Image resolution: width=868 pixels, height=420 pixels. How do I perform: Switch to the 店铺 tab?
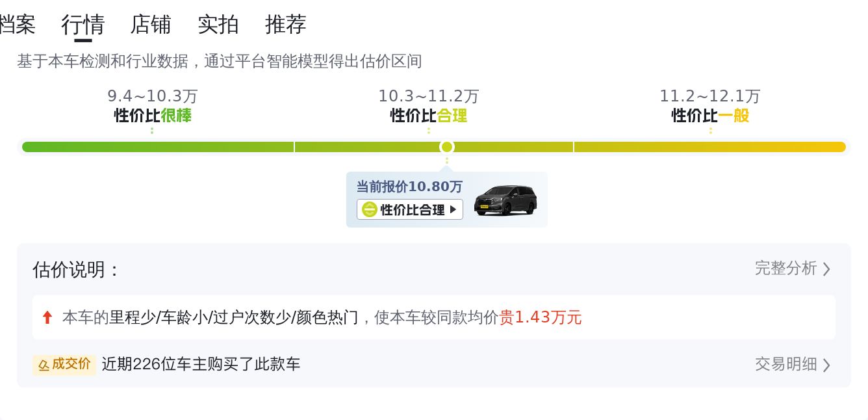coord(151,25)
